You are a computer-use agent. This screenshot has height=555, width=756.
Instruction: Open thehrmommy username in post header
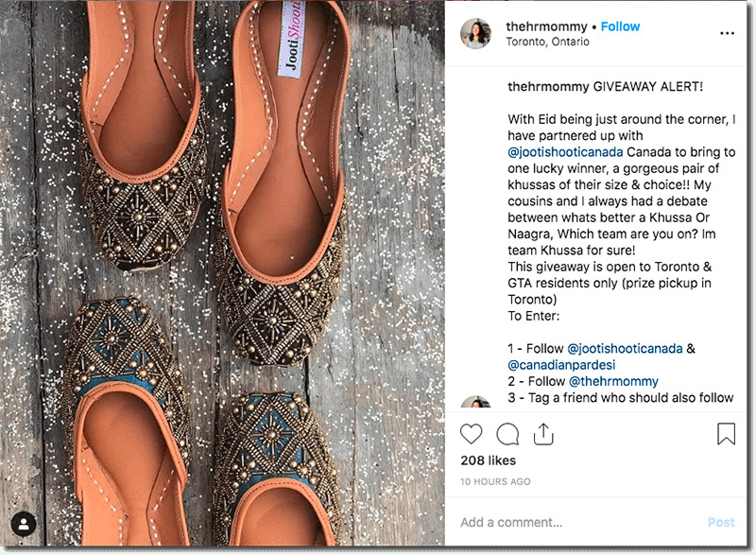pyautogui.click(x=546, y=26)
